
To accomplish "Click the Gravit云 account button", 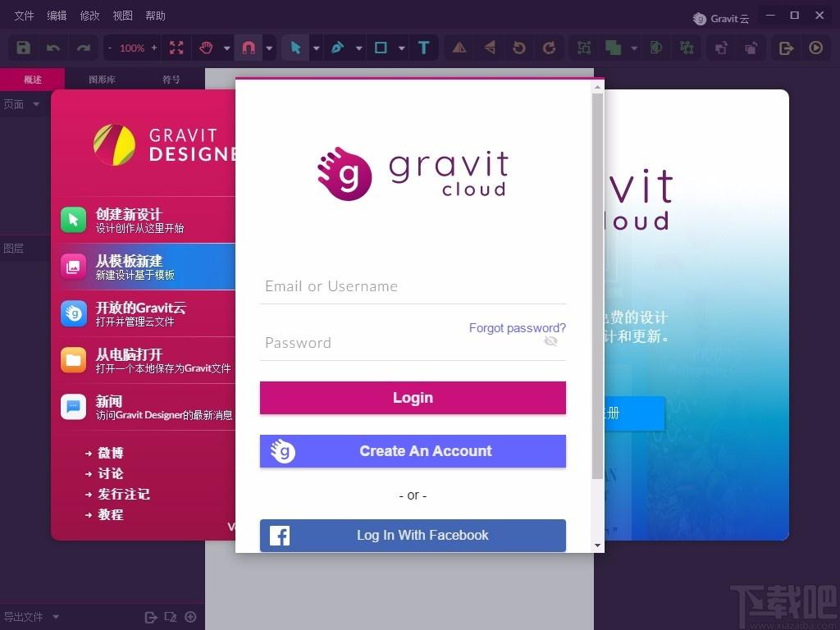I will 720,19.
